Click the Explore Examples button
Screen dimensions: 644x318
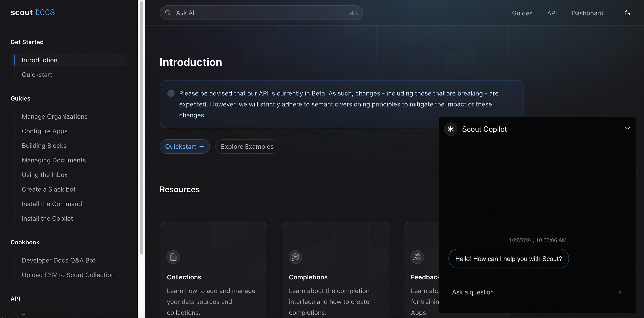coord(247,146)
